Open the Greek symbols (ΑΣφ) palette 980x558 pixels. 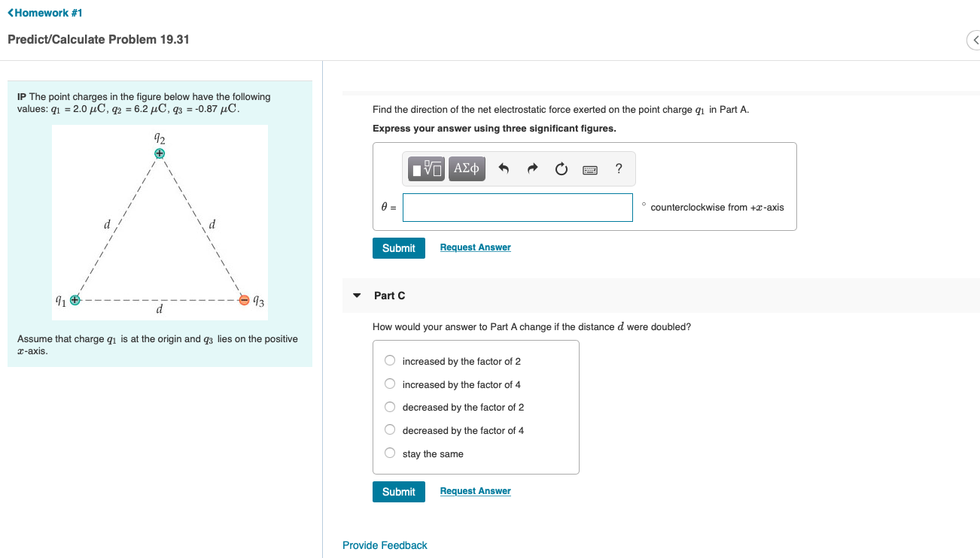[467, 168]
